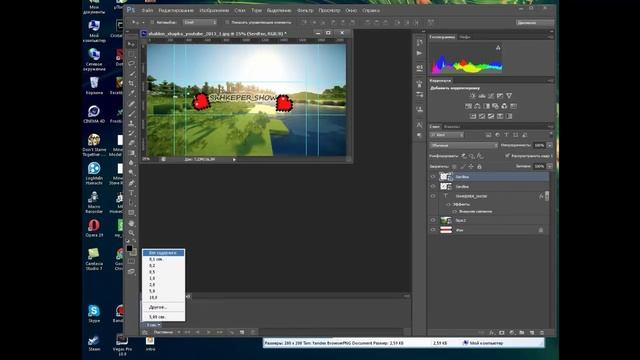Select the Lasso tool

coord(131,63)
